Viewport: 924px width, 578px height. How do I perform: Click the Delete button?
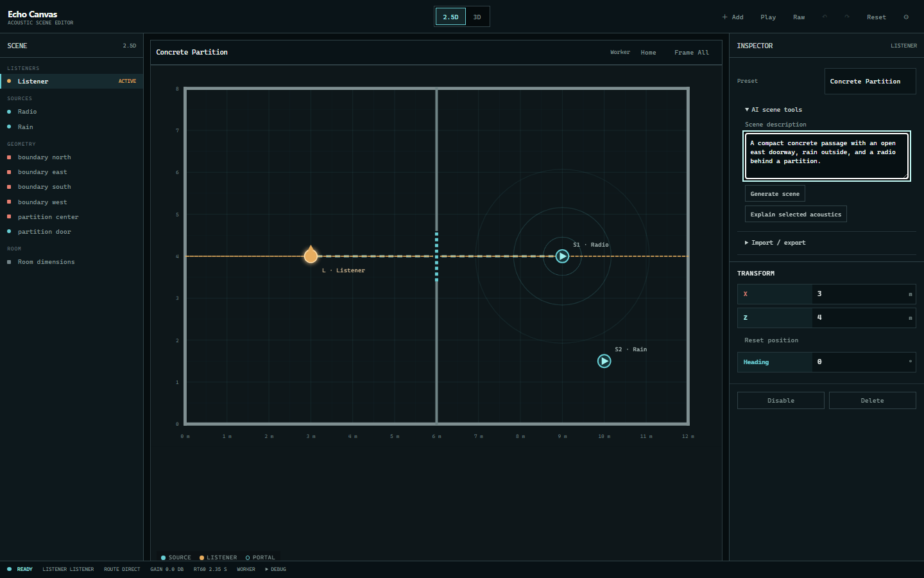coord(873,400)
